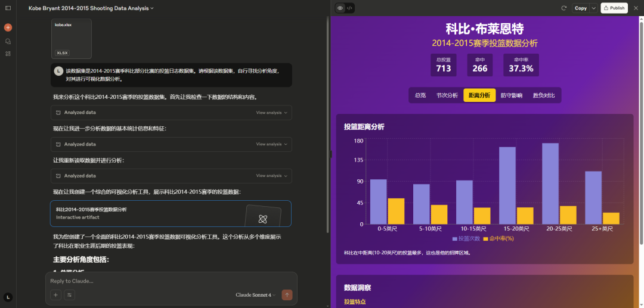This screenshot has height=308, width=644.
Task: Expand third Analyzed data View analysis
Action: pyautogui.click(x=271, y=176)
